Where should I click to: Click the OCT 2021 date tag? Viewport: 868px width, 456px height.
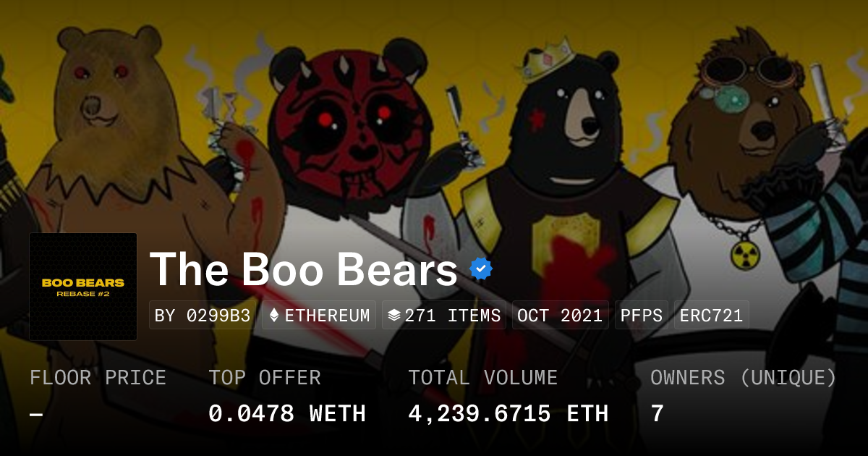(561, 316)
